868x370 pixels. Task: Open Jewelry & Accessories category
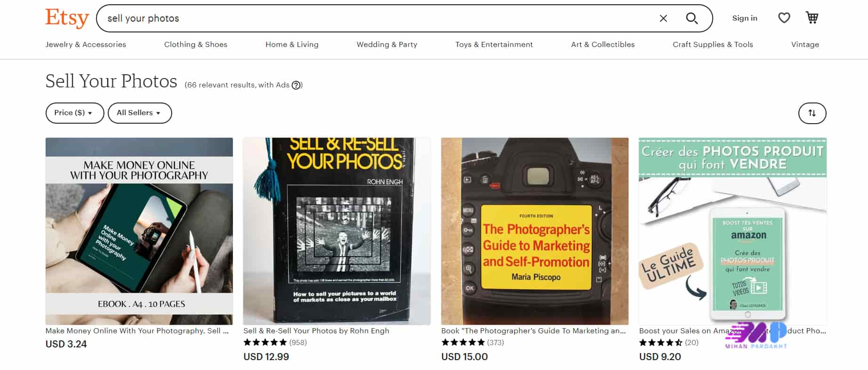pos(86,45)
